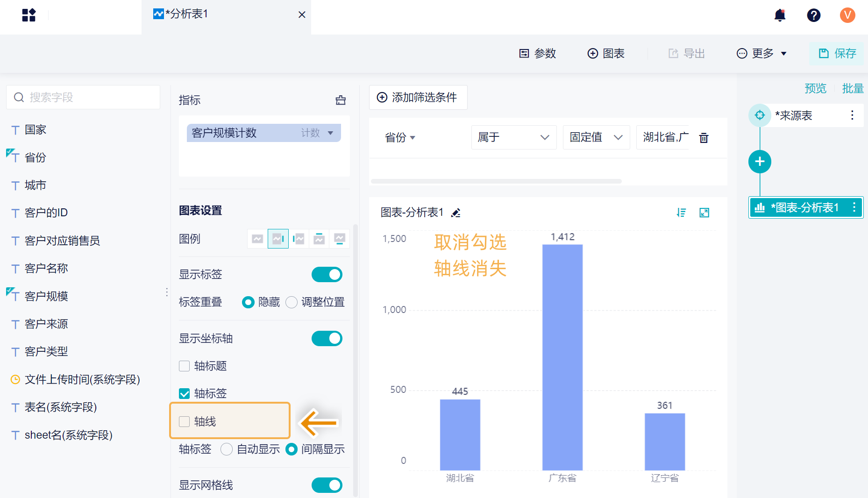Select the 客户类型 field
The width and height of the screenshot is (868, 498).
coord(46,352)
